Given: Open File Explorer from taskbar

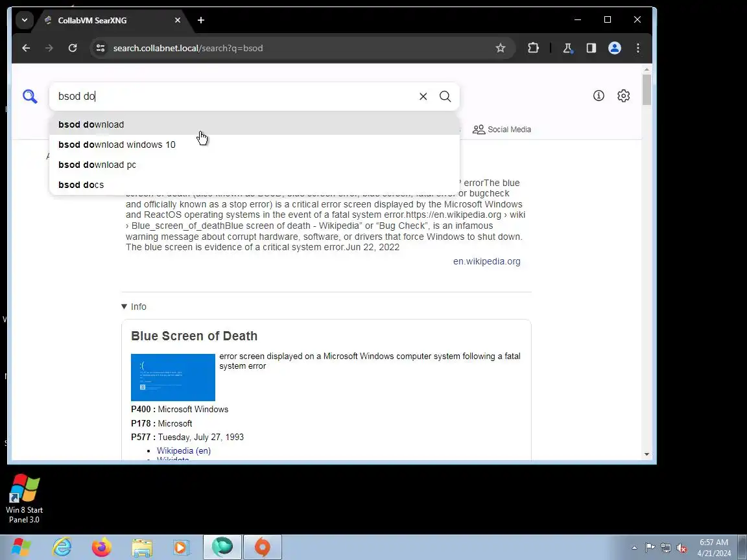Looking at the screenshot, I should coord(141,548).
